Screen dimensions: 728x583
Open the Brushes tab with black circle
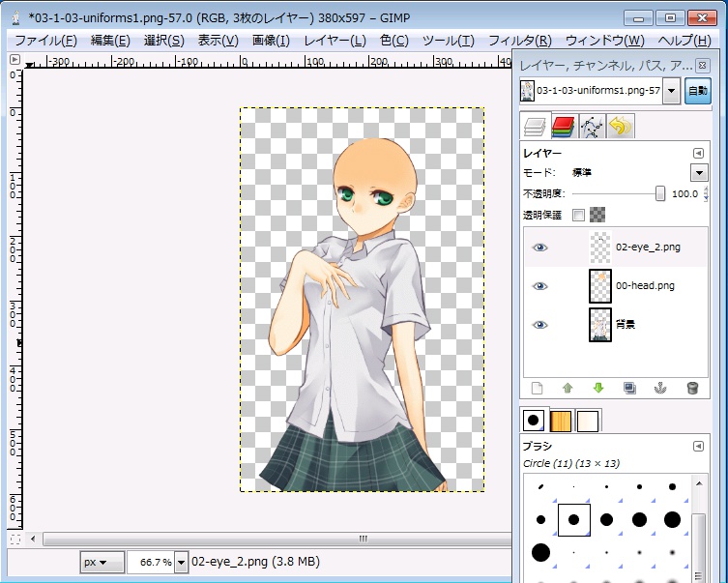[x=534, y=420]
